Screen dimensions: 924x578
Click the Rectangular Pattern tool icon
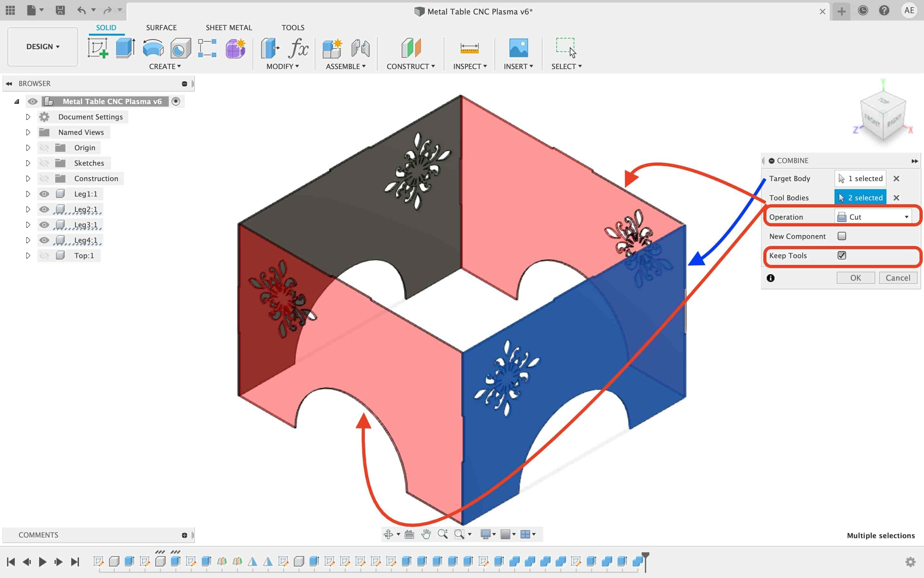point(207,48)
